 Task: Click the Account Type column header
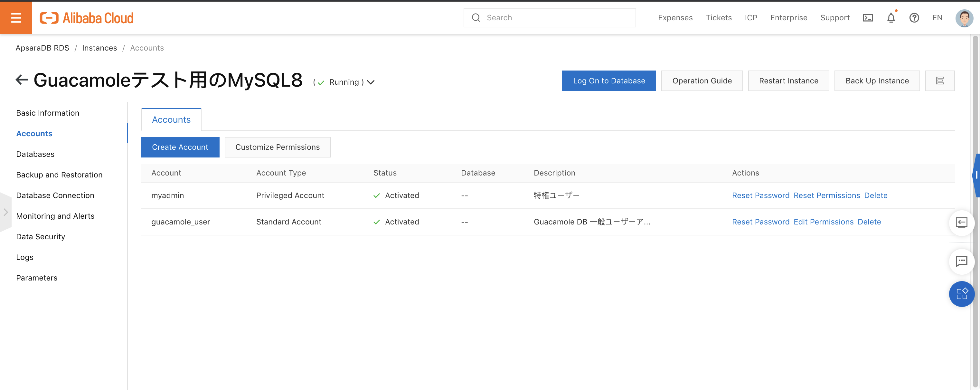(x=281, y=173)
